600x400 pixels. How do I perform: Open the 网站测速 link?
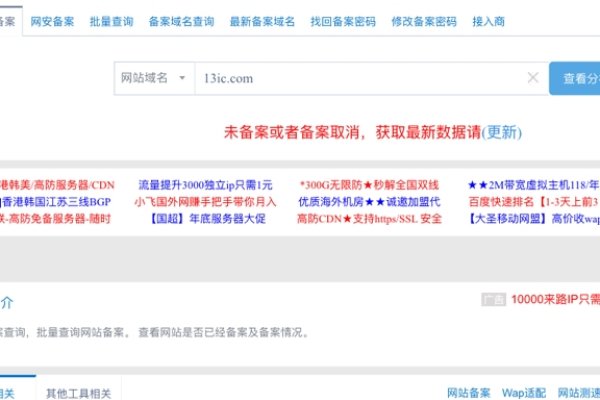(x=579, y=393)
